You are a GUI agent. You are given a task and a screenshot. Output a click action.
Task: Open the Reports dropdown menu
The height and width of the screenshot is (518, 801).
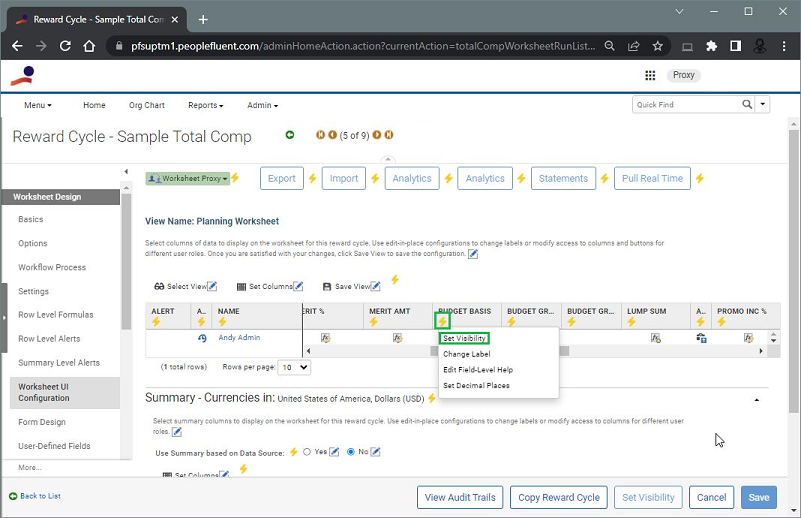point(205,105)
